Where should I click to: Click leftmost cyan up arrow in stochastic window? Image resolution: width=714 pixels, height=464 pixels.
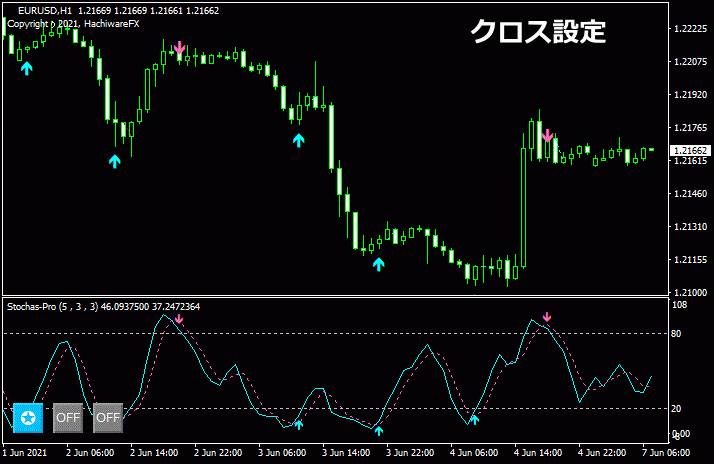point(298,424)
